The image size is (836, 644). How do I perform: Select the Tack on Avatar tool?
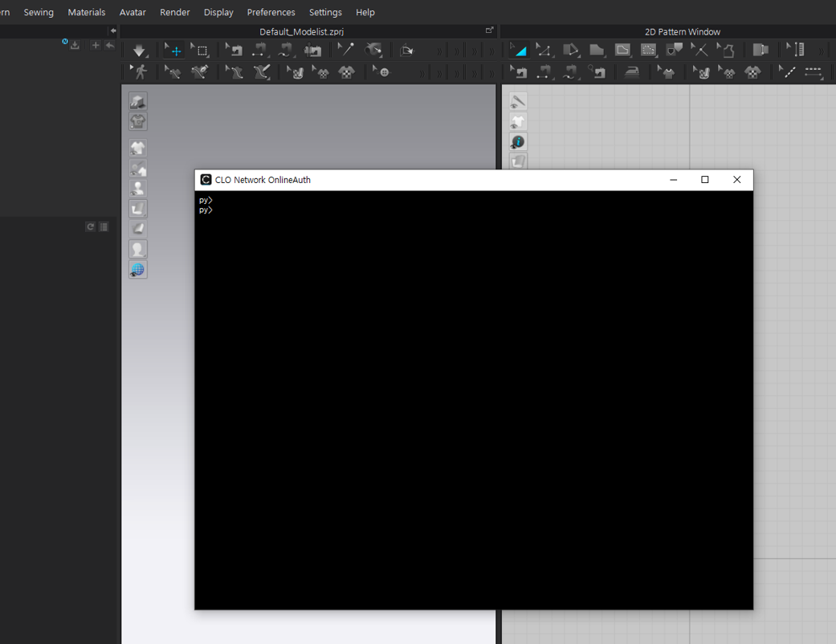click(x=373, y=51)
